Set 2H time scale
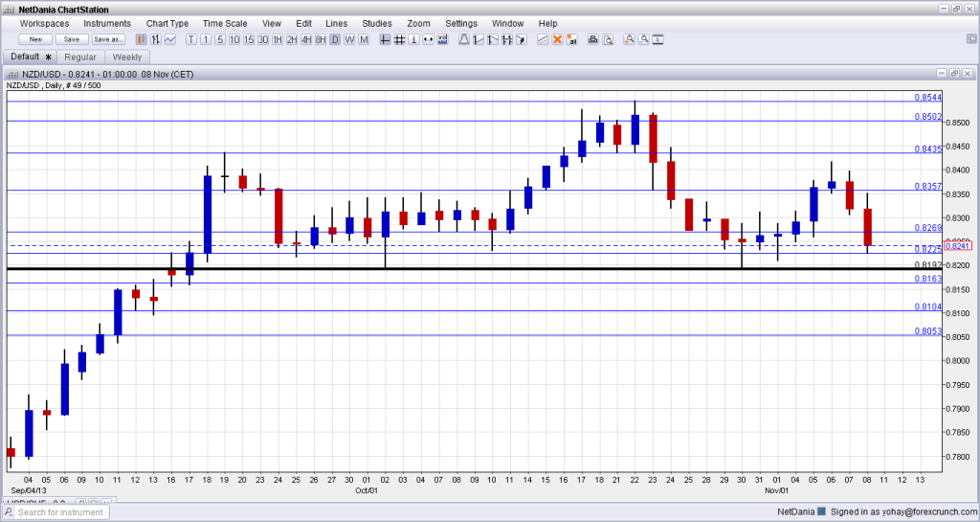This screenshot has height=522, width=980. point(292,39)
